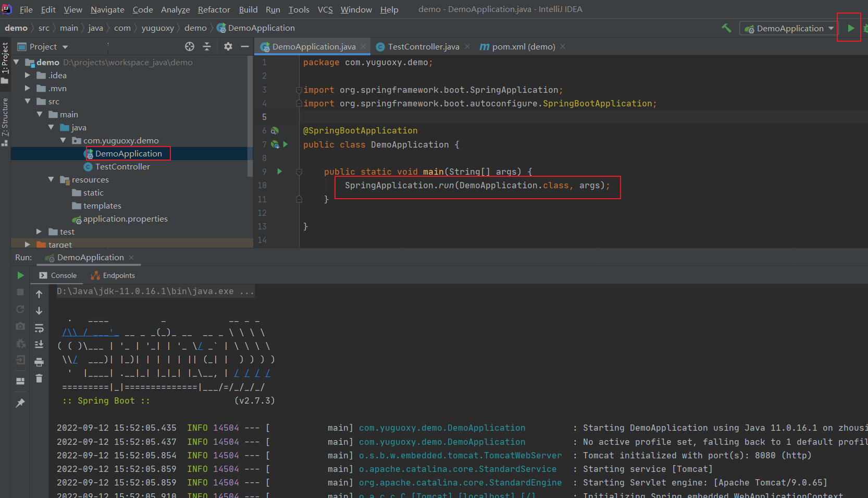Open Project panel gear settings
The image size is (868, 498).
pos(228,46)
